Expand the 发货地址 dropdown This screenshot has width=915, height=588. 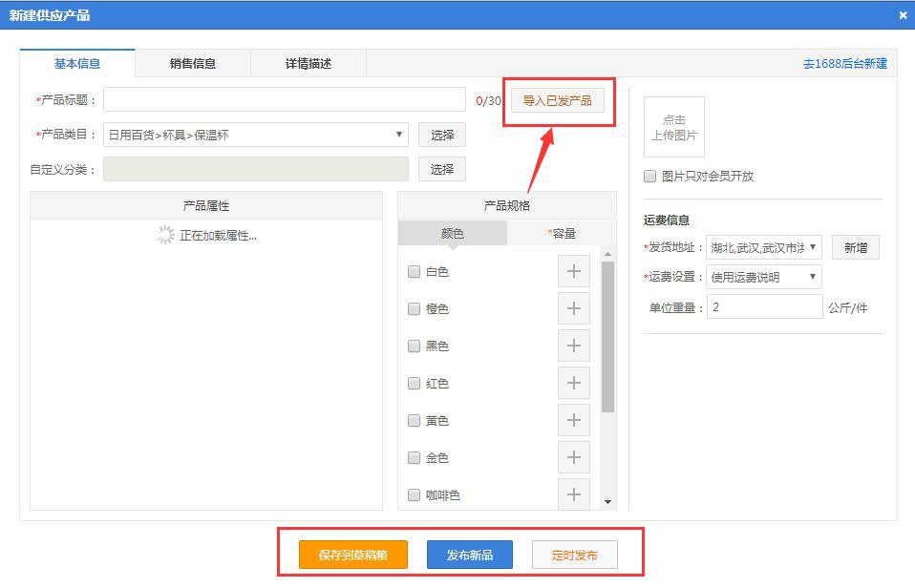click(x=764, y=247)
